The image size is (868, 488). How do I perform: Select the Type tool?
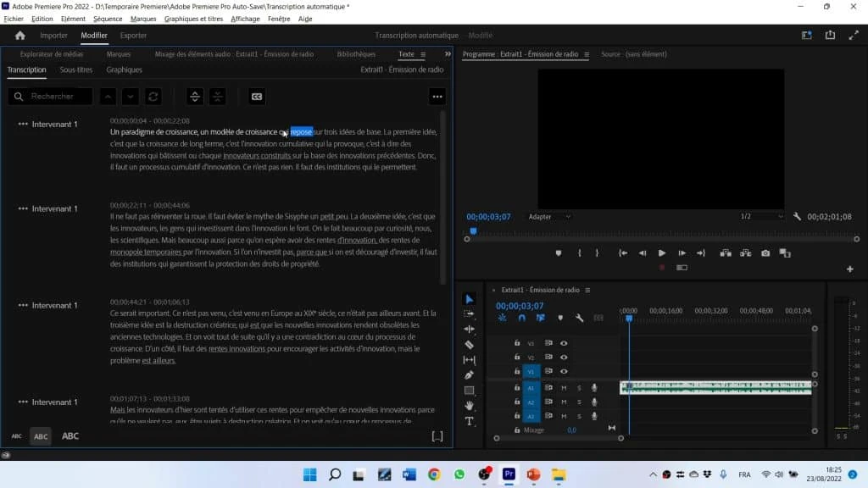(x=469, y=421)
